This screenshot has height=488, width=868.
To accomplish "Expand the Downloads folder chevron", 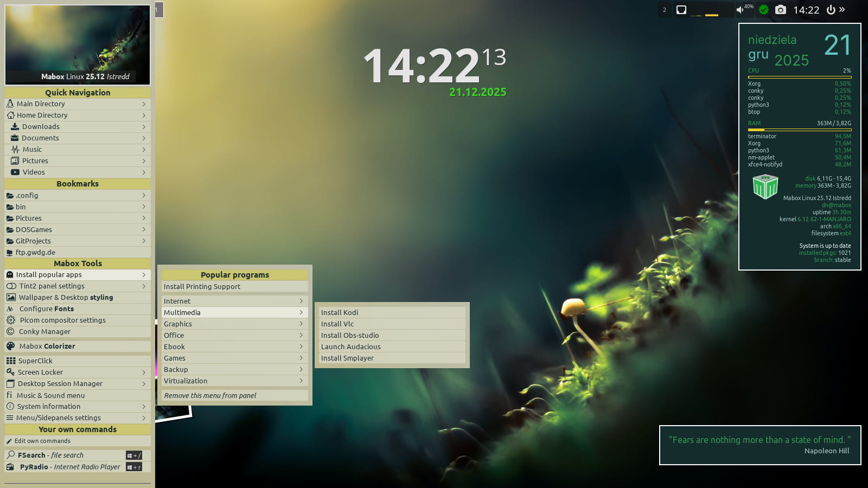I will [x=144, y=127].
